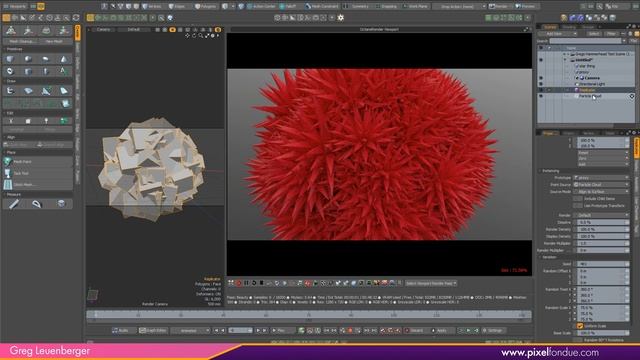This screenshot has width=640, height=360.
Task: Jump to first frame in transport bar
Action: pyautogui.click(x=216, y=330)
